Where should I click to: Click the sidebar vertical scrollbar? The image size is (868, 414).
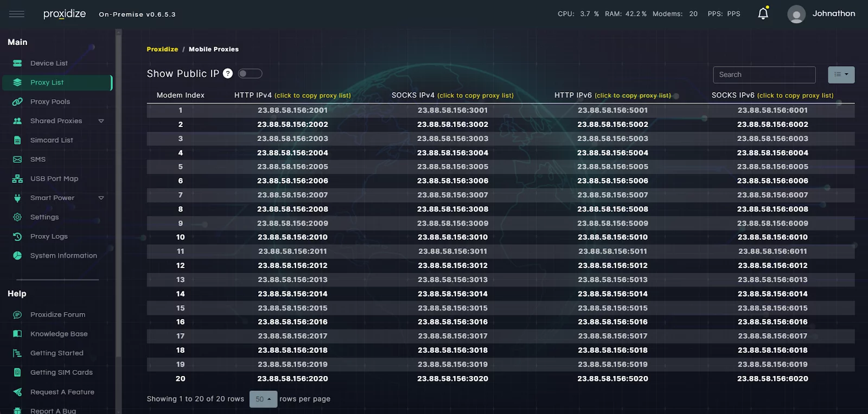118,217
